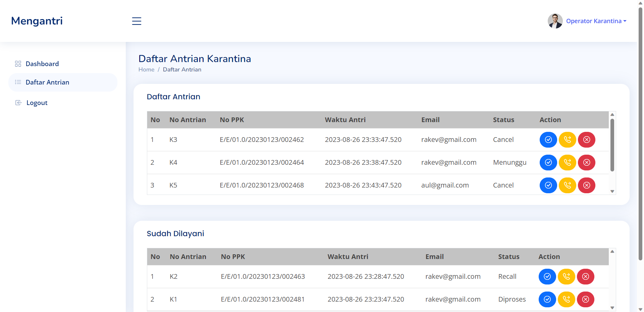
Task: Click the page vertical scrollbar thumb
Action: [x=640, y=134]
